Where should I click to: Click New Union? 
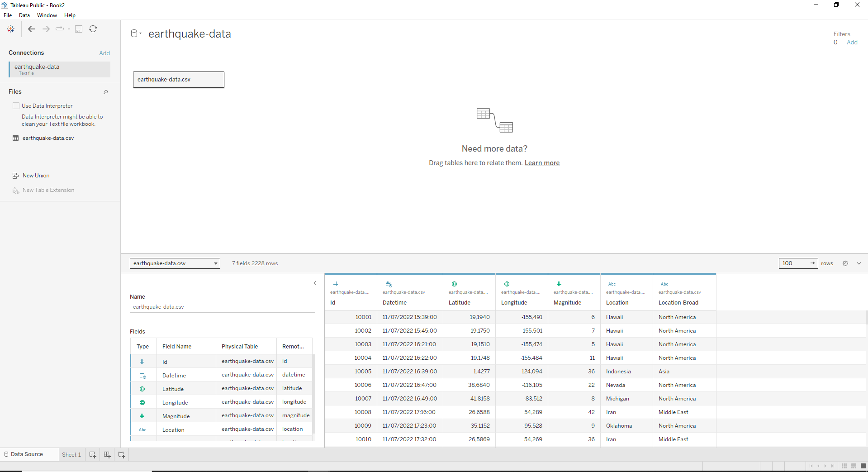click(36, 176)
